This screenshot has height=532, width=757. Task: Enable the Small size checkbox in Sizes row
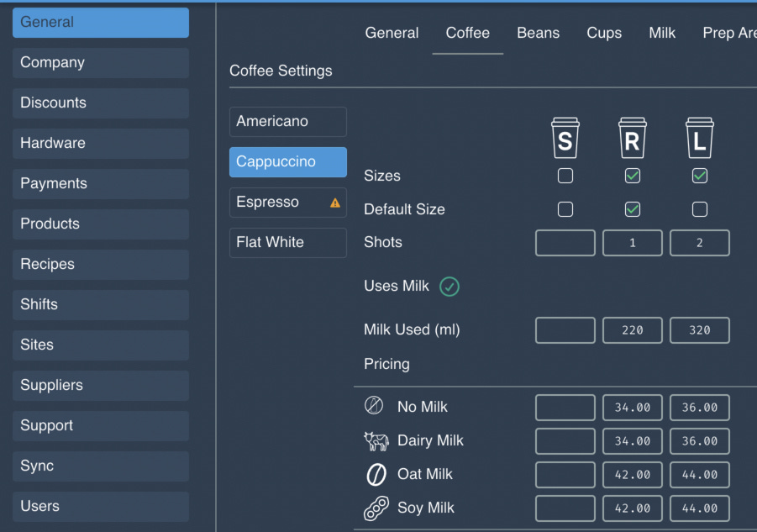[565, 176]
